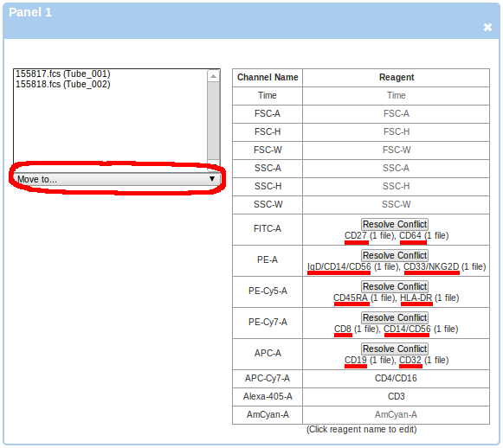Edit the SSC-H reagent cell
This screenshot has height=448, width=503.
point(396,186)
